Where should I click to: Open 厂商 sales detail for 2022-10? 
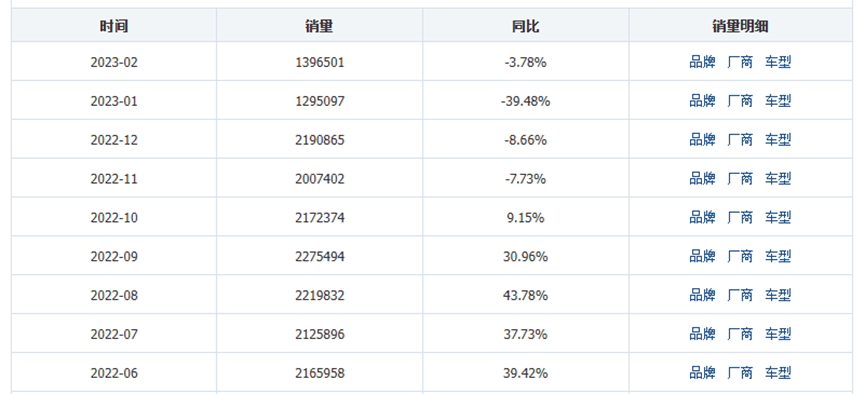pos(740,218)
